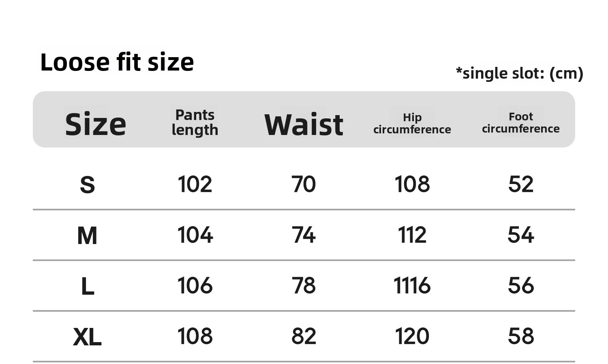Select waist value 74 in the M row
Image resolution: width=608 pixels, height=364 pixels.
(x=304, y=235)
